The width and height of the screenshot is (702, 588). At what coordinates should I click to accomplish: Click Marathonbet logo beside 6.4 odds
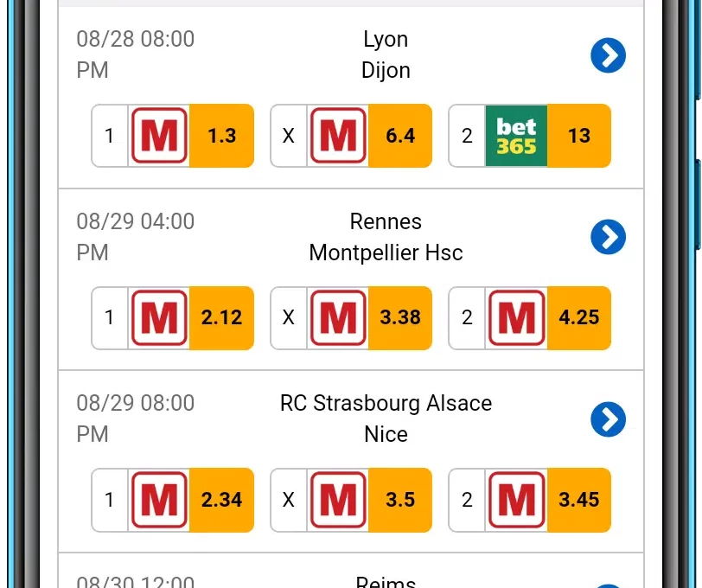(x=338, y=136)
